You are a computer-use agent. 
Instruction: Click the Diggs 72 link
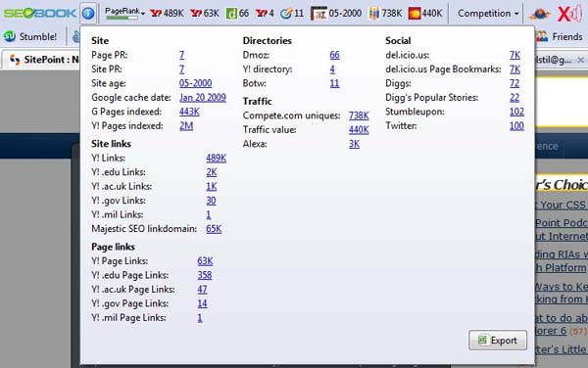[514, 83]
